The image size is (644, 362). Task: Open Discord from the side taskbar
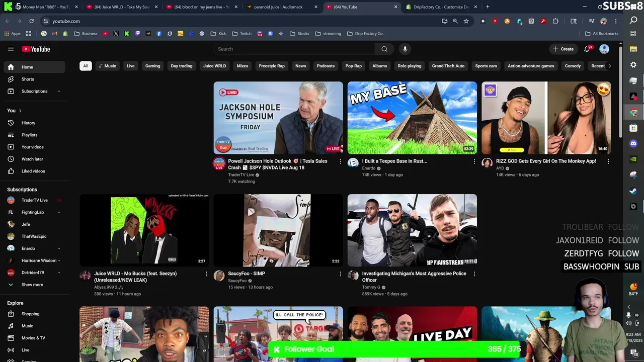(x=633, y=144)
